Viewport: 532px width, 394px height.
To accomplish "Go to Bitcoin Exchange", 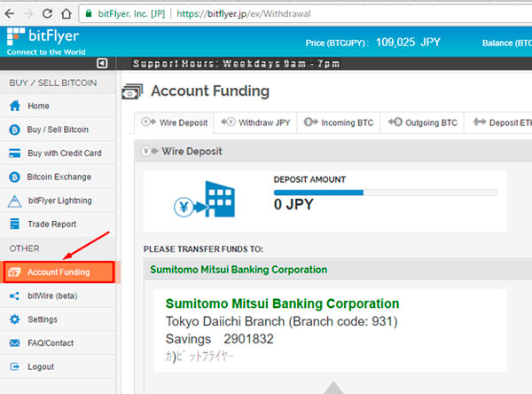I will click(x=58, y=177).
